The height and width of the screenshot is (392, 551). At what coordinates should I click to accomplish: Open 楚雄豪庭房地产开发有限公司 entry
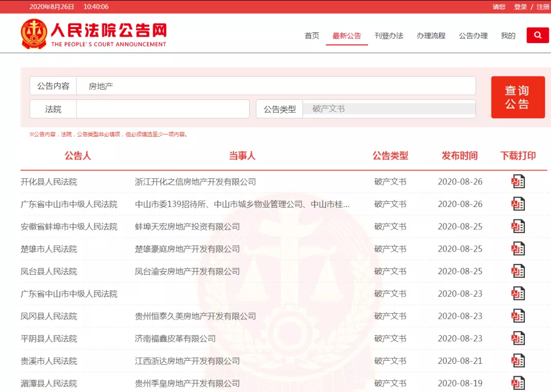pyautogui.click(x=187, y=249)
